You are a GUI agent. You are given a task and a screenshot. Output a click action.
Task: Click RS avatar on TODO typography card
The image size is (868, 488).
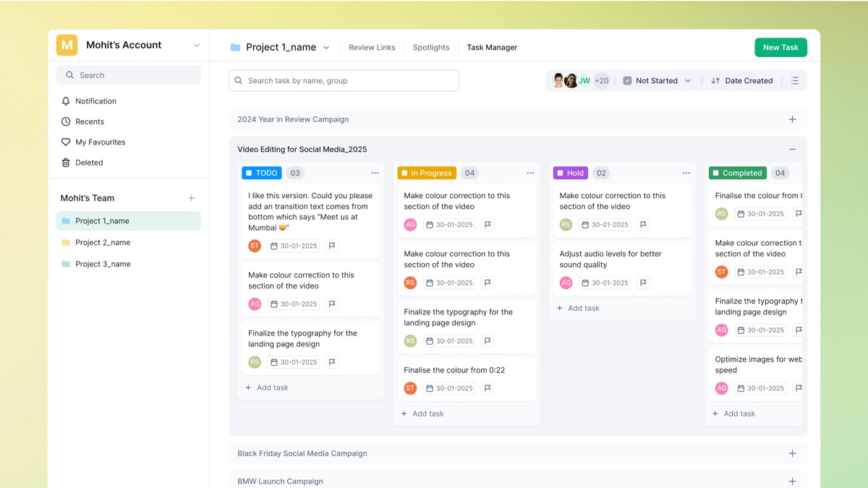[x=255, y=362]
